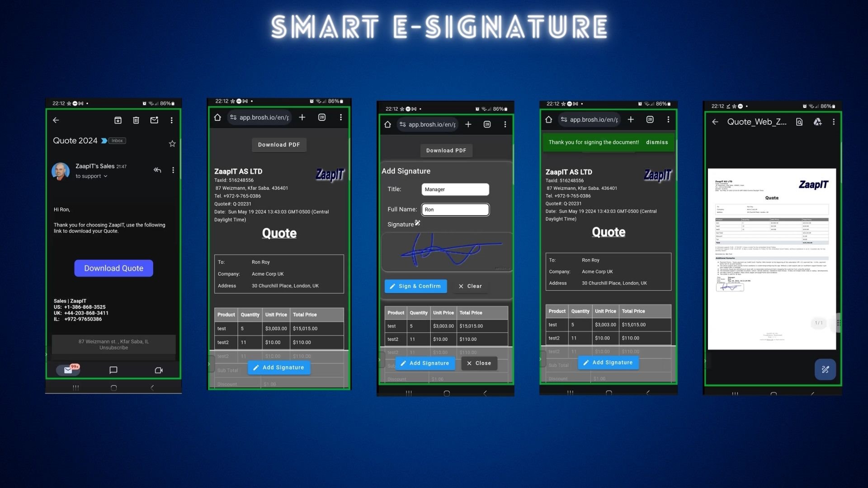This screenshot has width=868, height=488.
Task: Expand the Unsubscribe link in email
Action: click(113, 348)
